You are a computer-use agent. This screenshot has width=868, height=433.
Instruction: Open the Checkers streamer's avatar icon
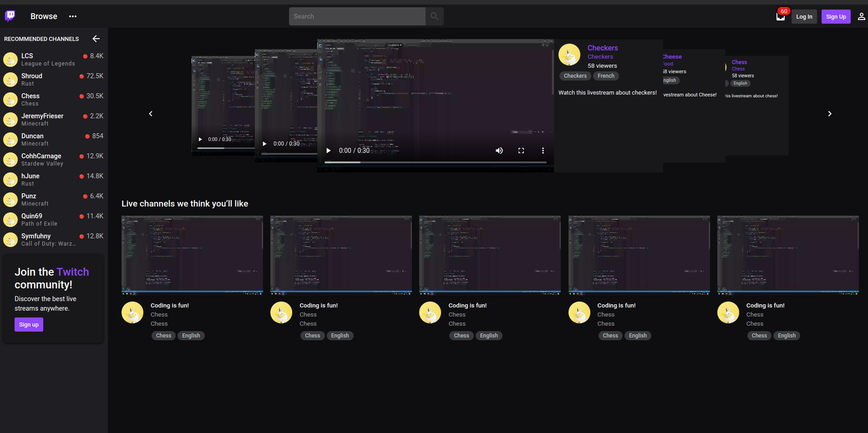[x=569, y=54]
